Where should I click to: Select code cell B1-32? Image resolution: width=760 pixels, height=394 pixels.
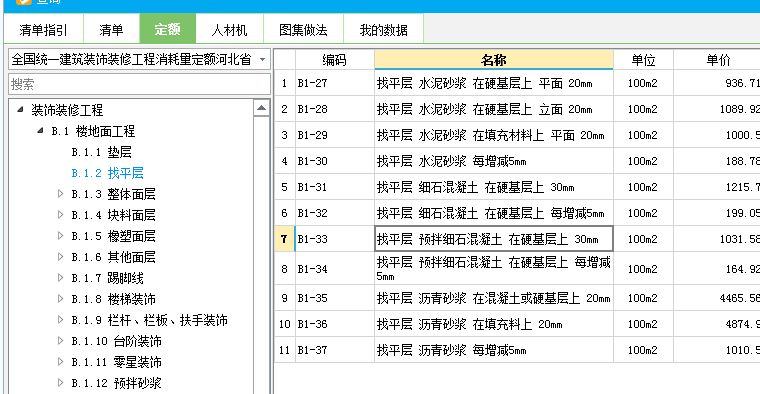click(x=334, y=213)
